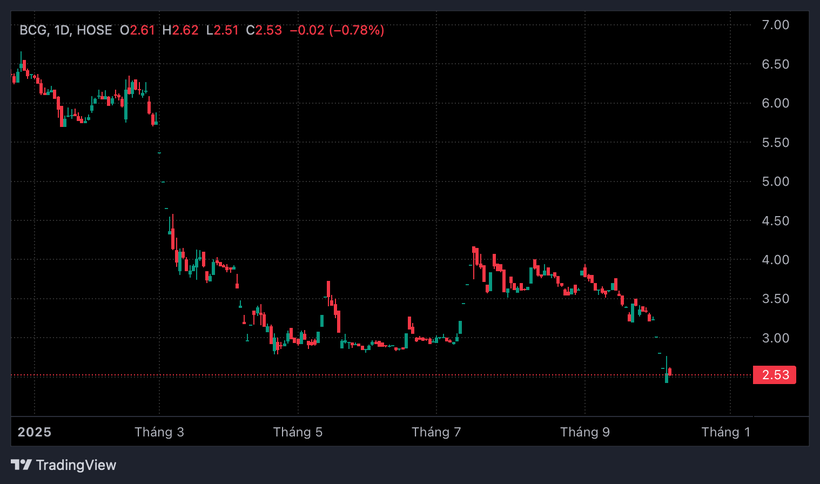Click the 3.00 price scale label
This screenshot has height=484, width=820.
click(776, 338)
